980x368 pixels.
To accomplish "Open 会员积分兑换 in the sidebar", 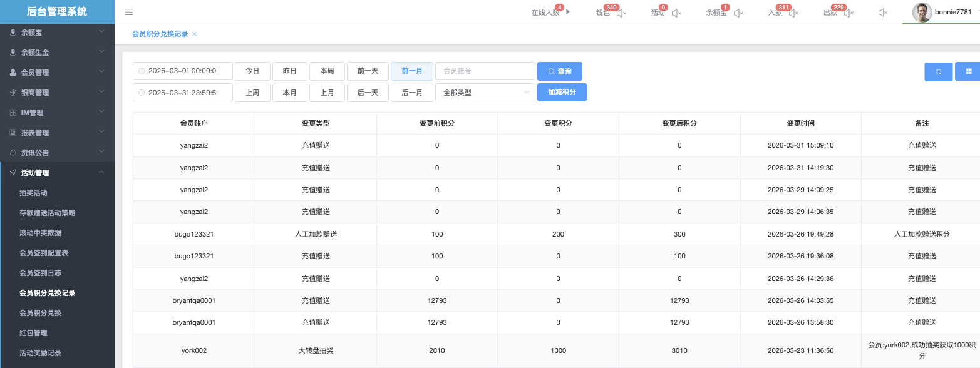I will point(41,313).
